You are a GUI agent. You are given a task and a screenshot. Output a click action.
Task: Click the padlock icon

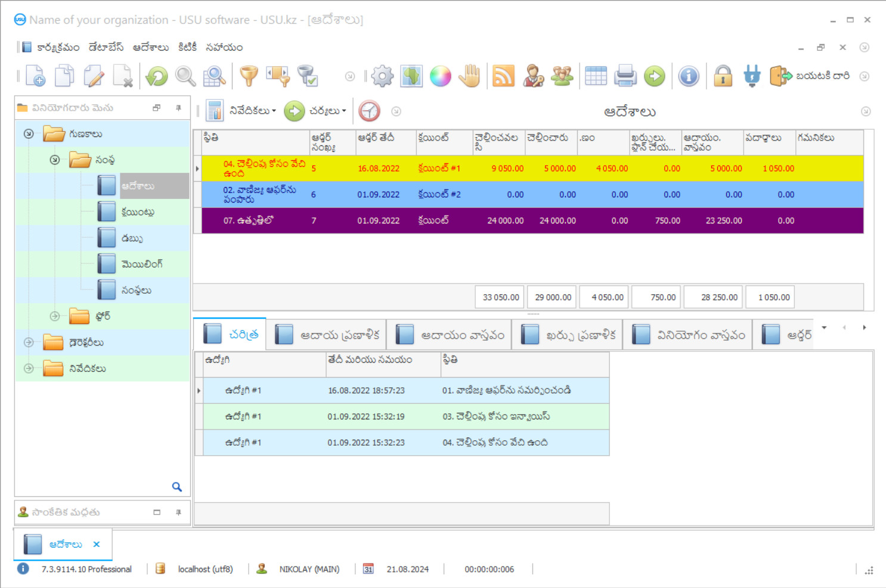723,76
